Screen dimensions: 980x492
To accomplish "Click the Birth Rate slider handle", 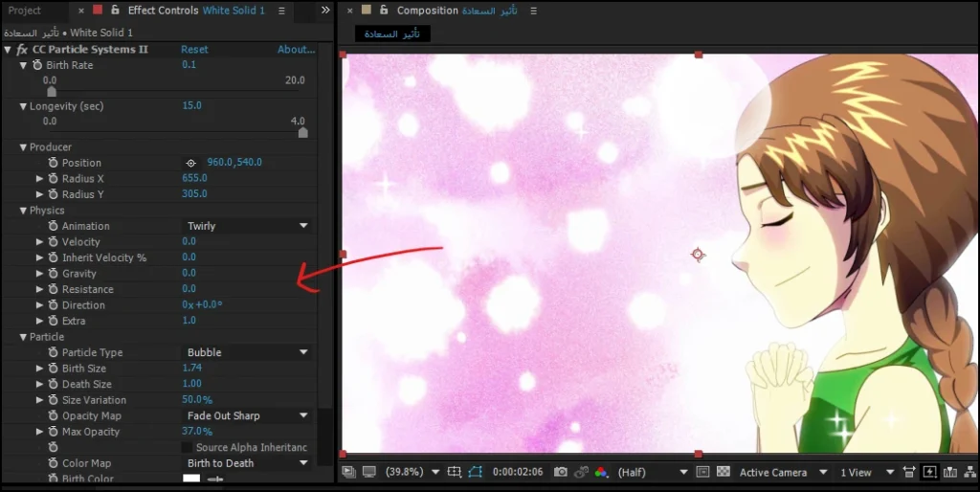I will coord(52,92).
